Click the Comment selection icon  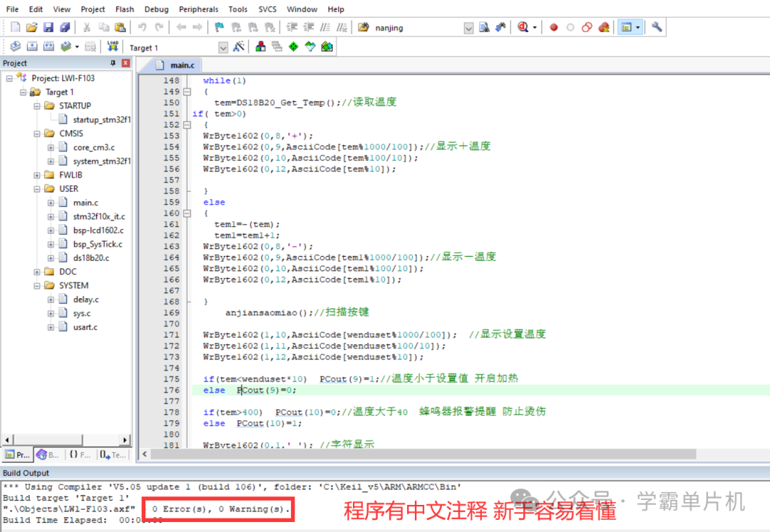(325, 27)
